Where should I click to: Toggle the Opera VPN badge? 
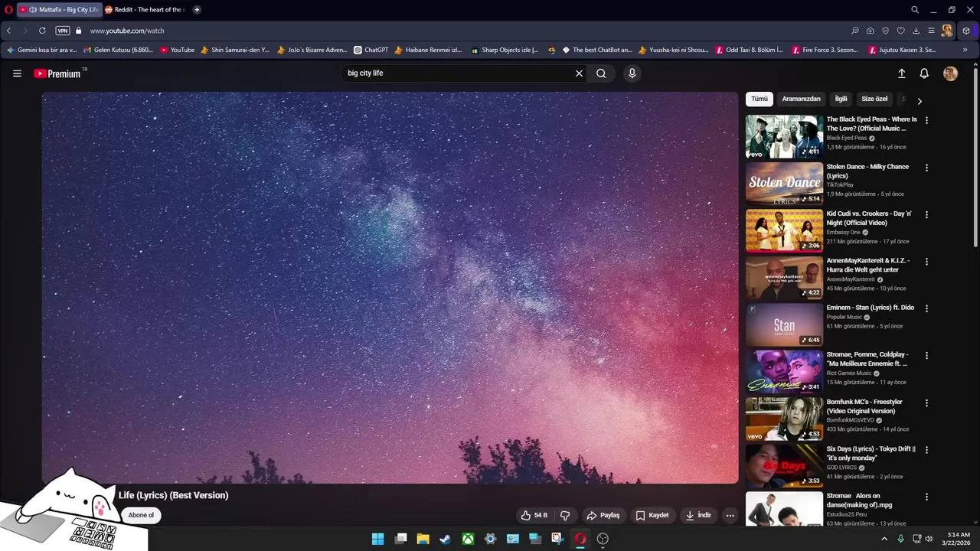click(x=63, y=31)
